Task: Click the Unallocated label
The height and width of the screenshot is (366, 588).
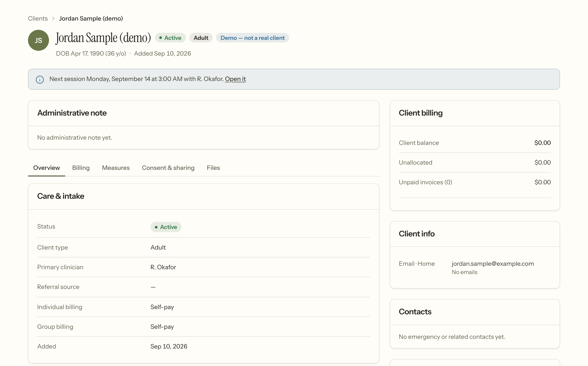Action: 415,162
